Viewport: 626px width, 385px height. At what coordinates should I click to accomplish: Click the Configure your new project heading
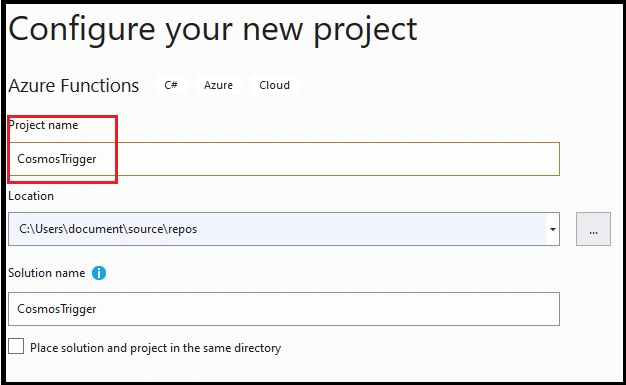pyautogui.click(x=213, y=30)
